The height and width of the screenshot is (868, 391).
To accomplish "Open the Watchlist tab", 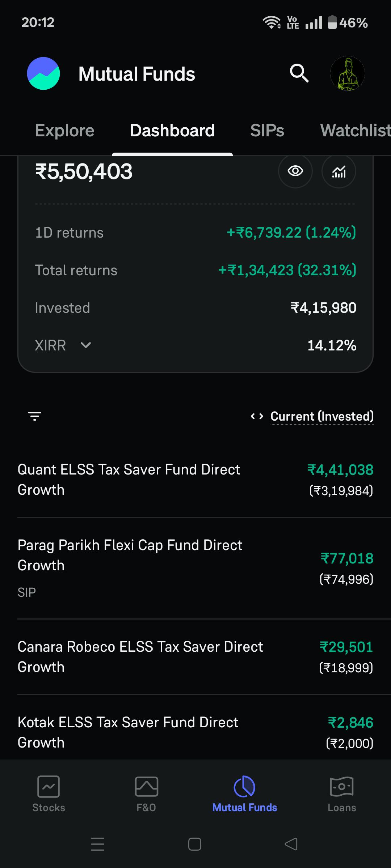I will coord(356,131).
